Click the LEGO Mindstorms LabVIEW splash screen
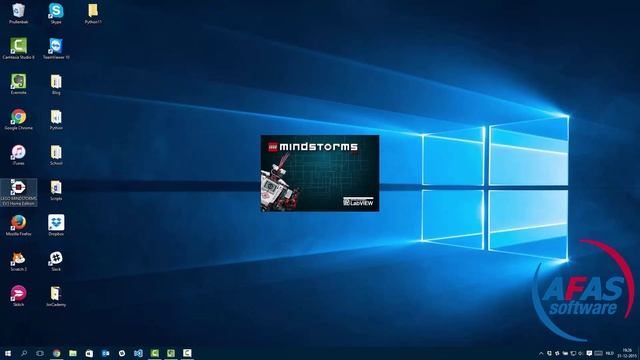Viewport: 640px width, 360px height. (320, 173)
